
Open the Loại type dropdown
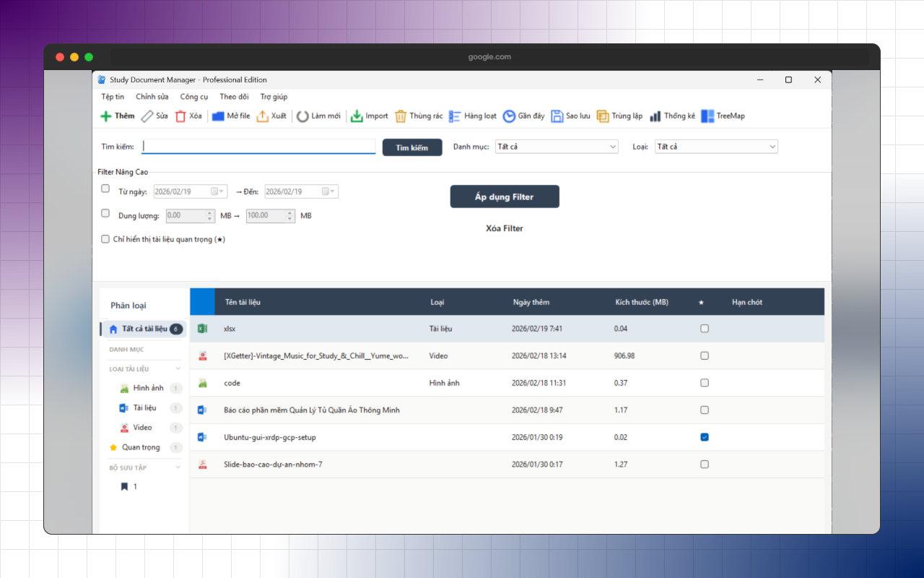pyautogui.click(x=716, y=147)
